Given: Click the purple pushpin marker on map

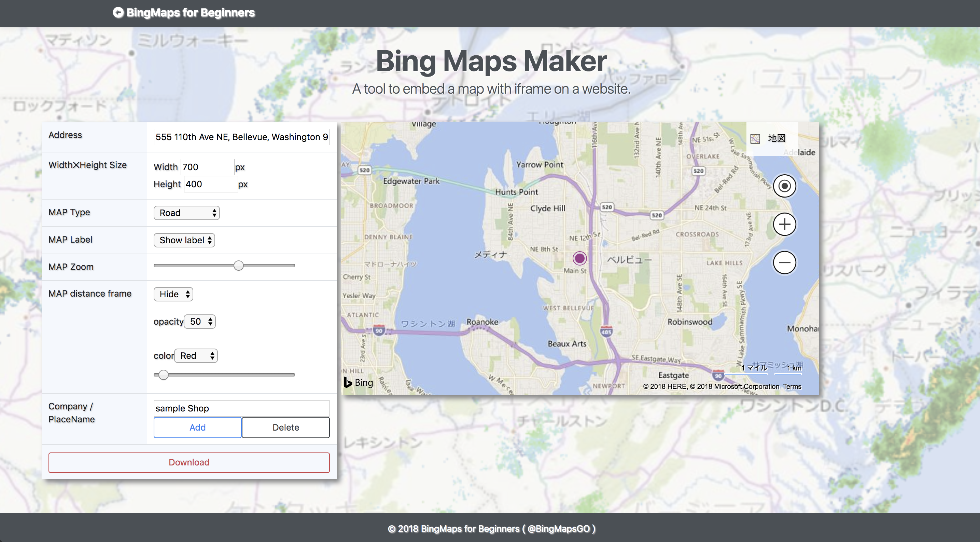Looking at the screenshot, I should click(x=579, y=258).
